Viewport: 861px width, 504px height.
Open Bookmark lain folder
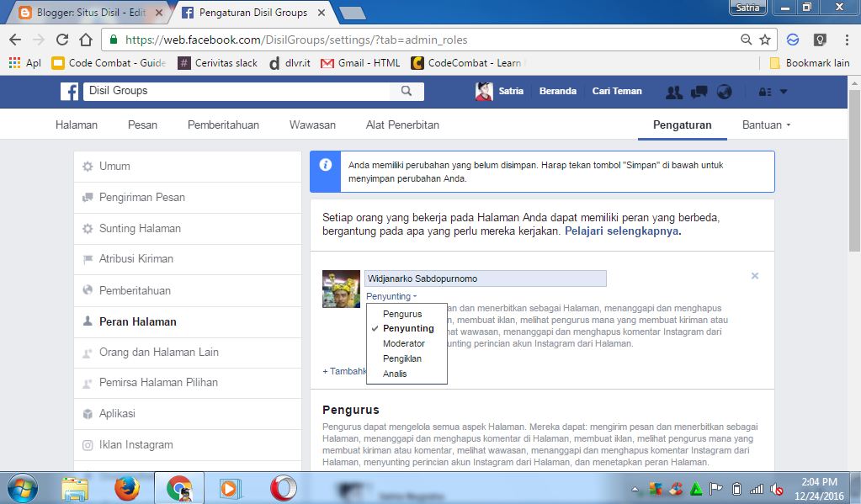coord(810,63)
